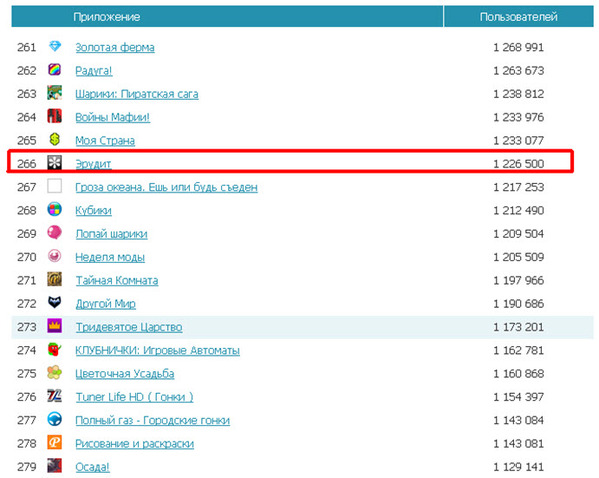The image size is (599, 478).
Task: Open the Неделя моды link
Action: pos(110,257)
